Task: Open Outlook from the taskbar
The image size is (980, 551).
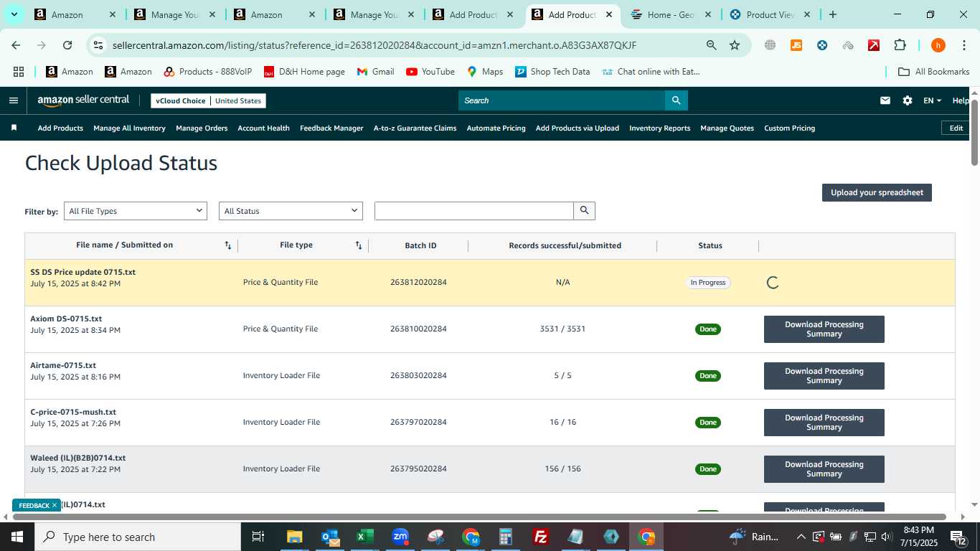Action: pos(330,537)
